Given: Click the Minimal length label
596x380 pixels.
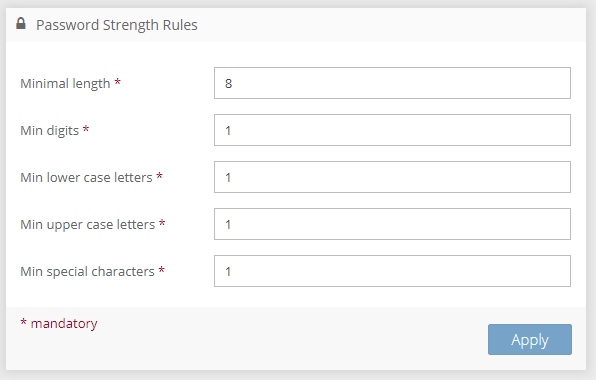Looking at the screenshot, I should pos(65,84).
